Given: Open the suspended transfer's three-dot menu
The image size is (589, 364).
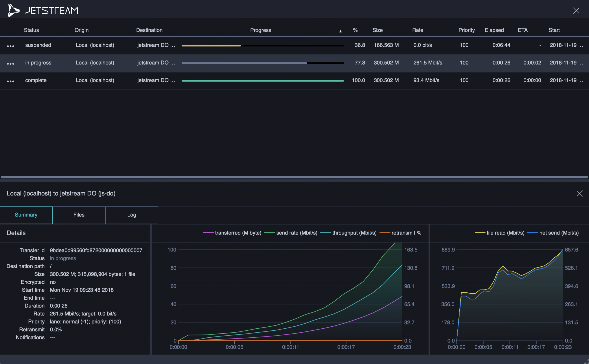Looking at the screenshot, I should (10, 46).
